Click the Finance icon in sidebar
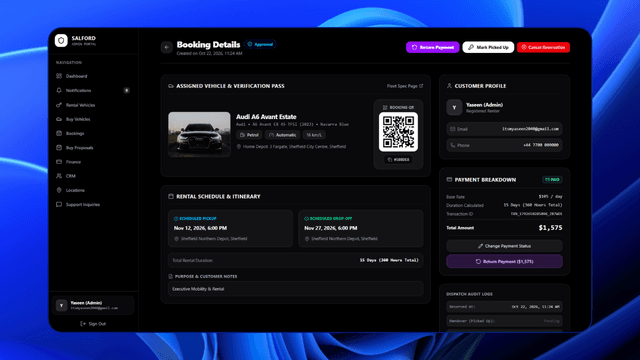The height and width of the screenshot is (360, 640). pyautogui.click(x=59, y=162)
